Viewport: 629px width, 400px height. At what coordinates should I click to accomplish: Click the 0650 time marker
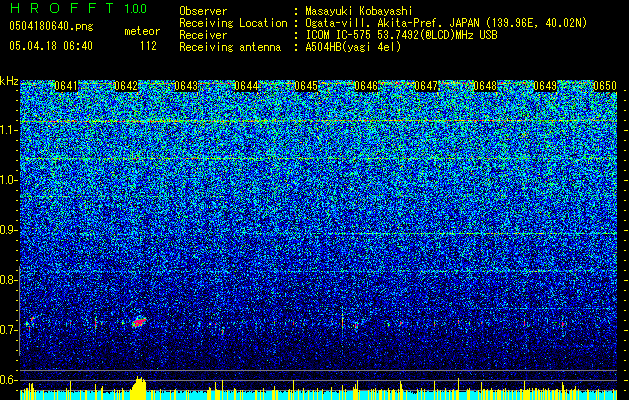point(605,86)
